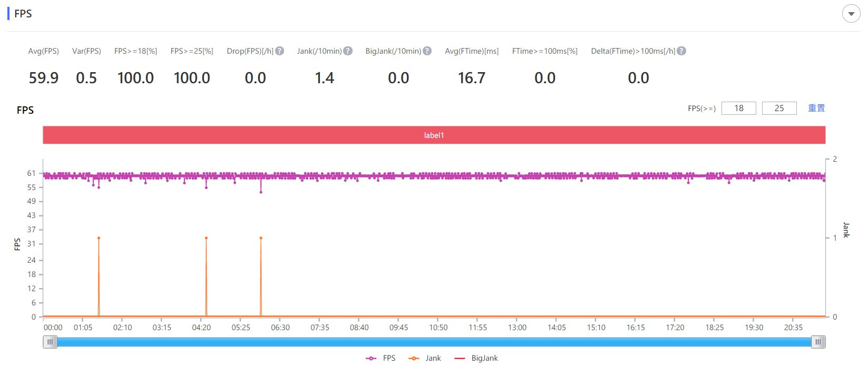Toggle the FPS series in legend
868x367 pixels.
coord(381,358)
